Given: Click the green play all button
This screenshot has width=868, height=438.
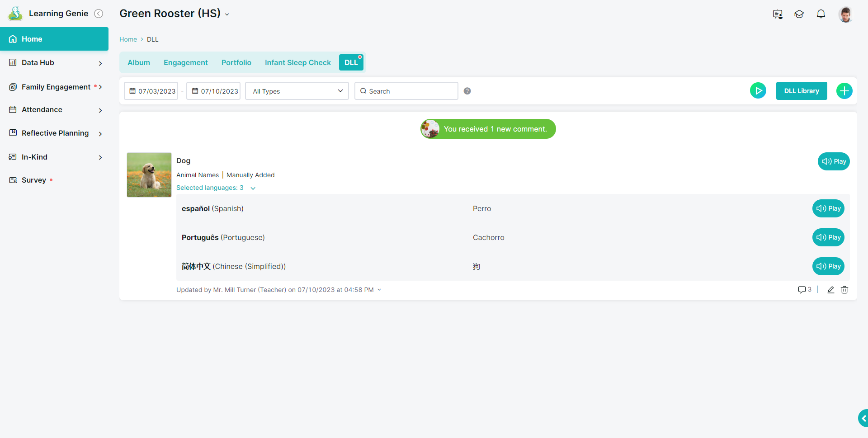Looking at the screenshot, I should (x=758, y=91).
